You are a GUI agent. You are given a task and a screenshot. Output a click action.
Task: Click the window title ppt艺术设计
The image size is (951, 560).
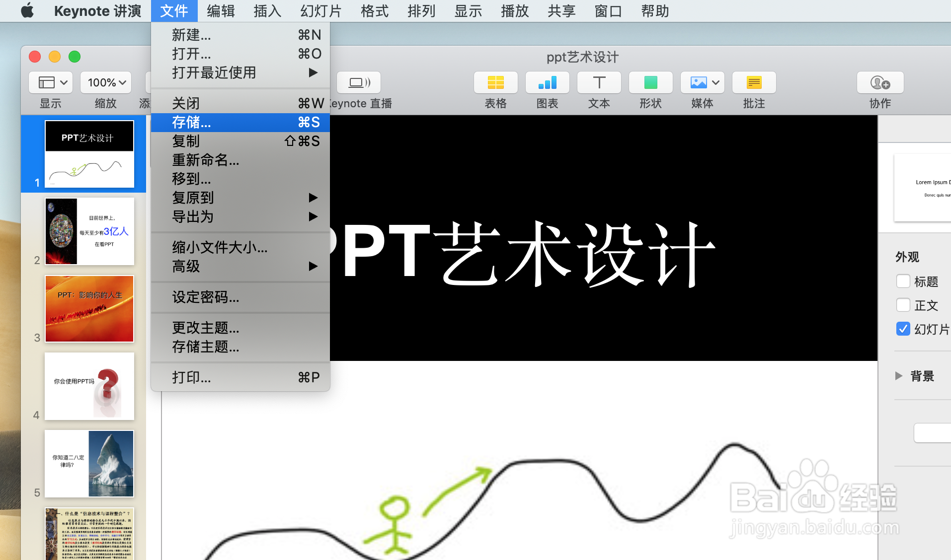point(582,57)
